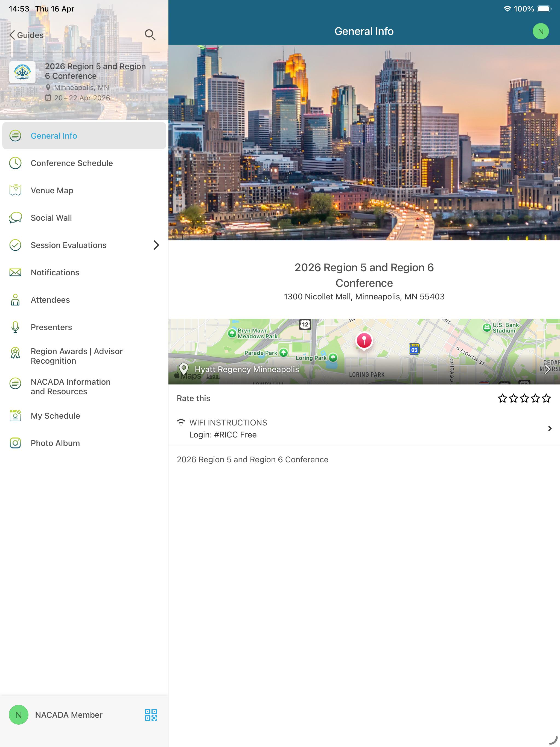Open Region Awards | Advisor Recognition label
Viewport: 560px width, 747px height.
pyautogui.click(x=77, y=356)
